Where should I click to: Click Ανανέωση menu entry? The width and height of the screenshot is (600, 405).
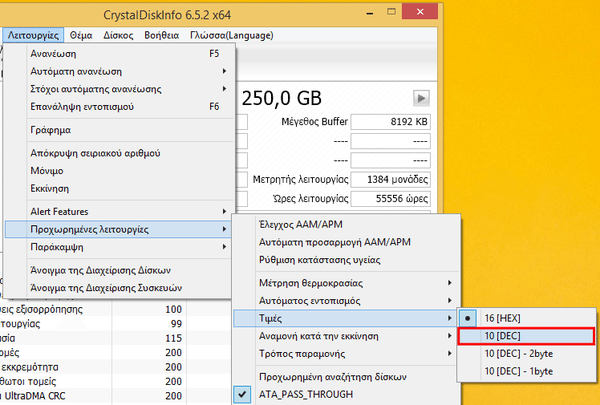[119, 54]
